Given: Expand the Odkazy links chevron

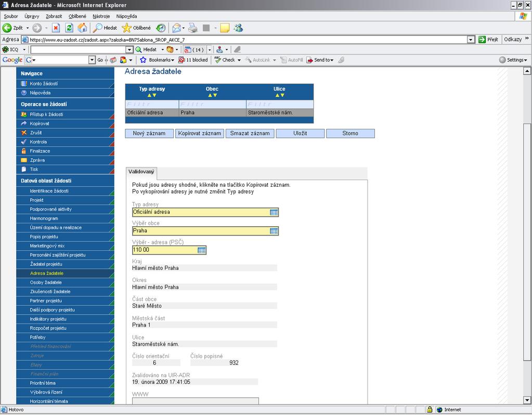Looking at the screenshot, I should pos(527,38).
